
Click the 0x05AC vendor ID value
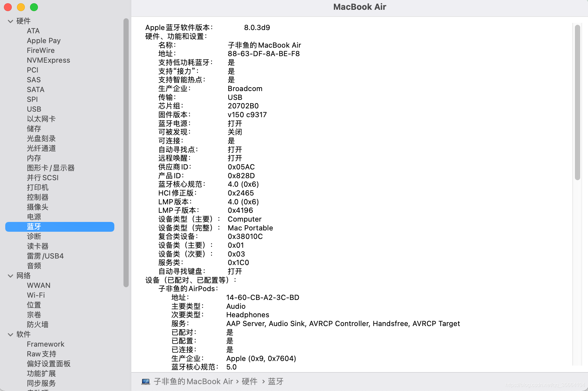(241, 167)
